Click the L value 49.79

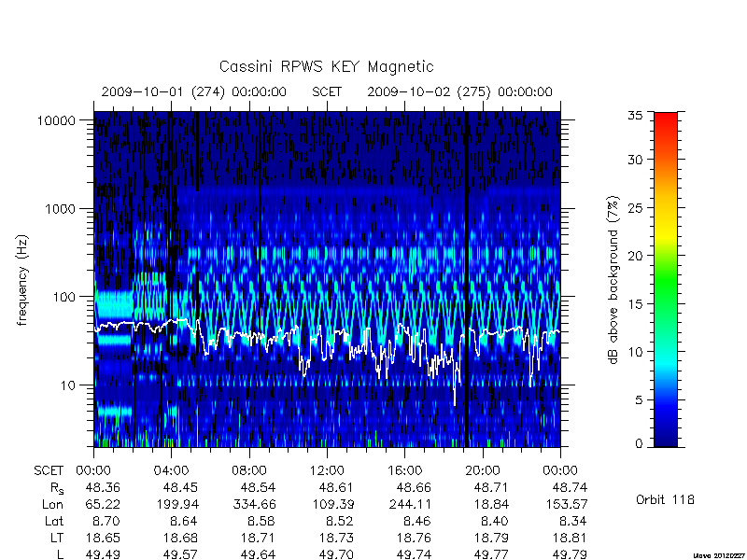(570, 554)
